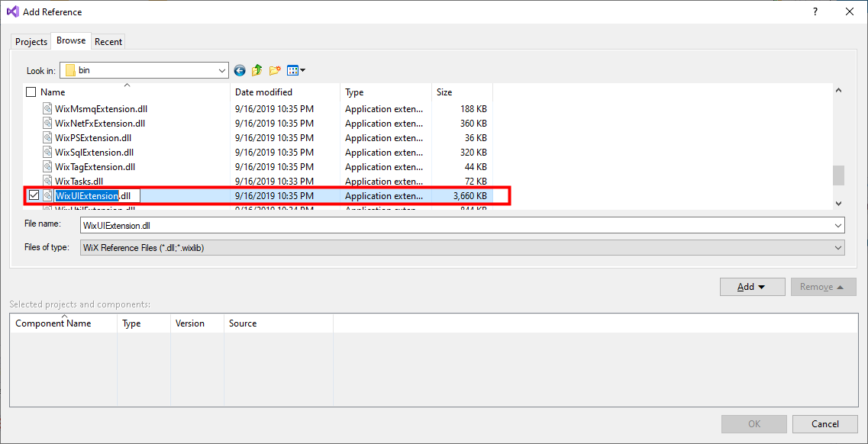Click the 36 KB size value

pos(476,137)
